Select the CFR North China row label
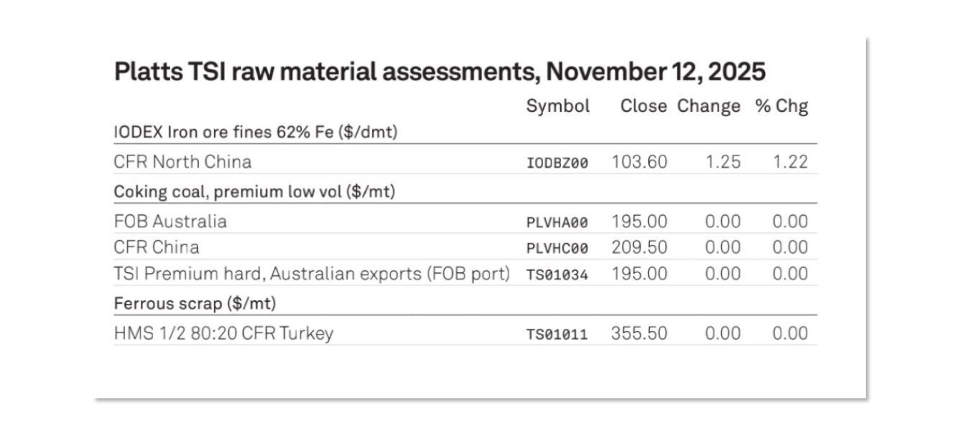This screenshot has height=436, width=980. pyautogui.click(x=183, y=162)
